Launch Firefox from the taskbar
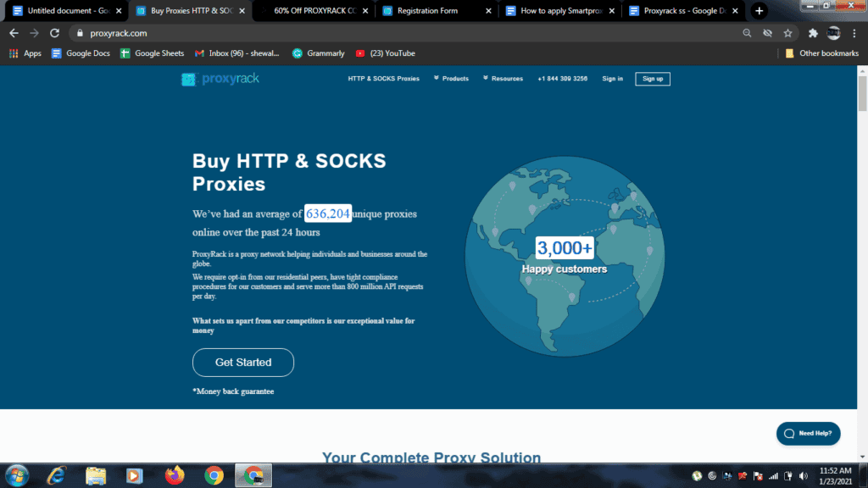 click(175, 476)
